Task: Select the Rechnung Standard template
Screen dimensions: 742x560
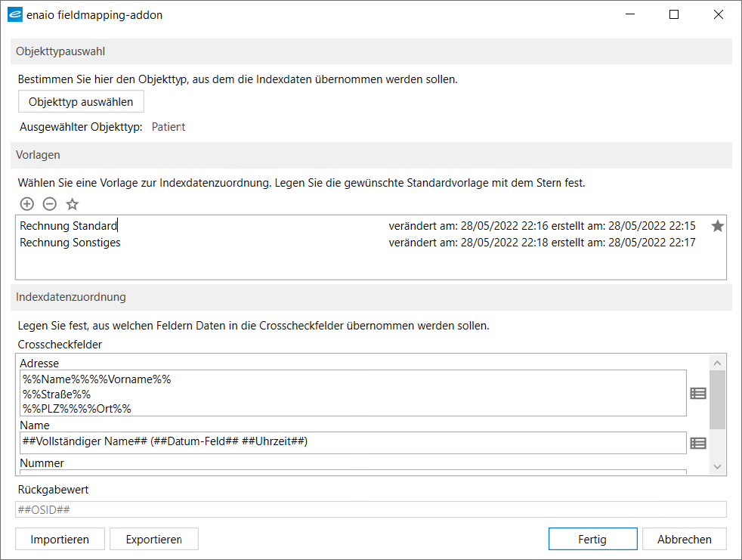Action: click(69, 226)
